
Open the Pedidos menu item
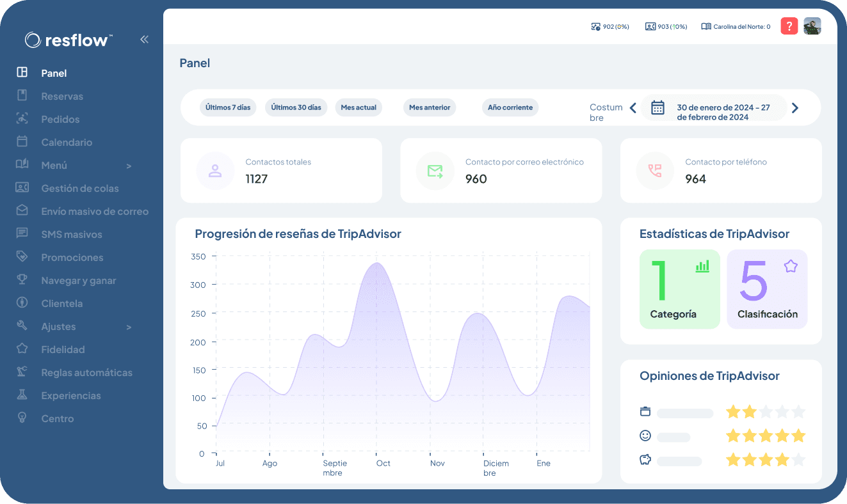(60, 119)
